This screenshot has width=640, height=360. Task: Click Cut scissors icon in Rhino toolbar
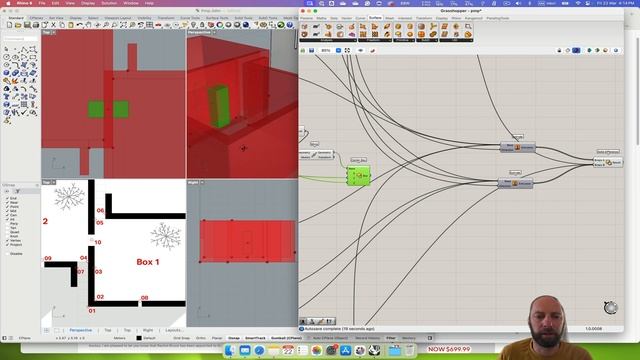tap(53, 25)
